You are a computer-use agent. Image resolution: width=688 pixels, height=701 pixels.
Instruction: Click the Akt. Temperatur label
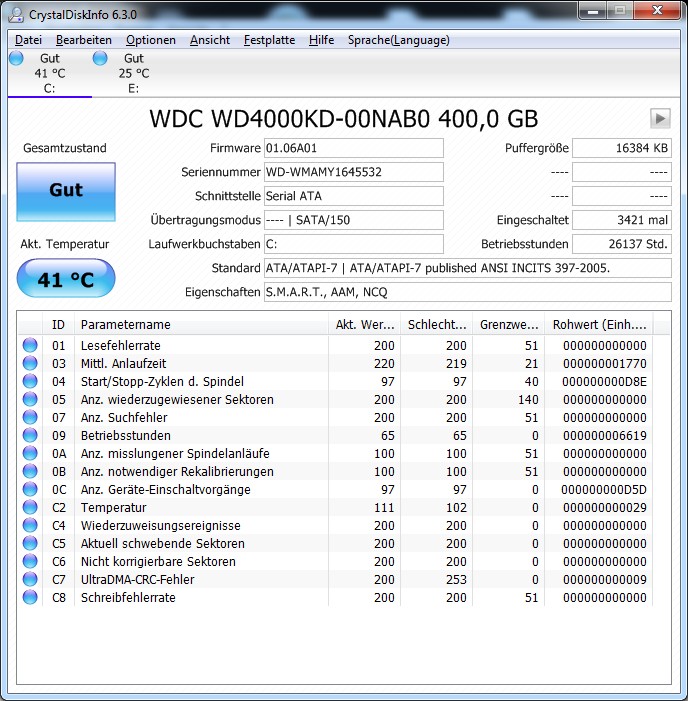pos(65,244)
